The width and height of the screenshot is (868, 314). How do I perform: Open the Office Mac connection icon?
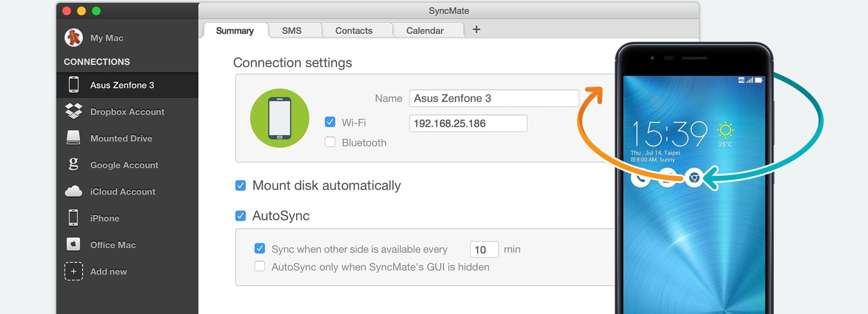(73, 244)
